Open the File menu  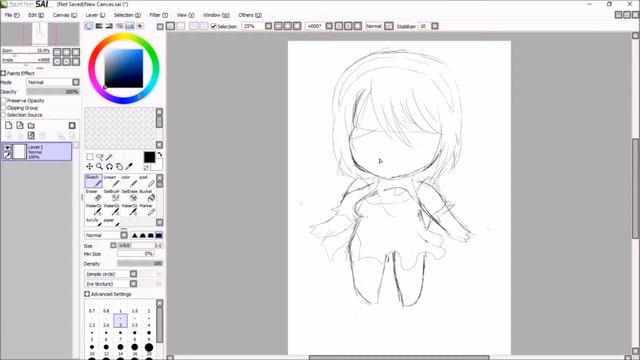[12, 15]
